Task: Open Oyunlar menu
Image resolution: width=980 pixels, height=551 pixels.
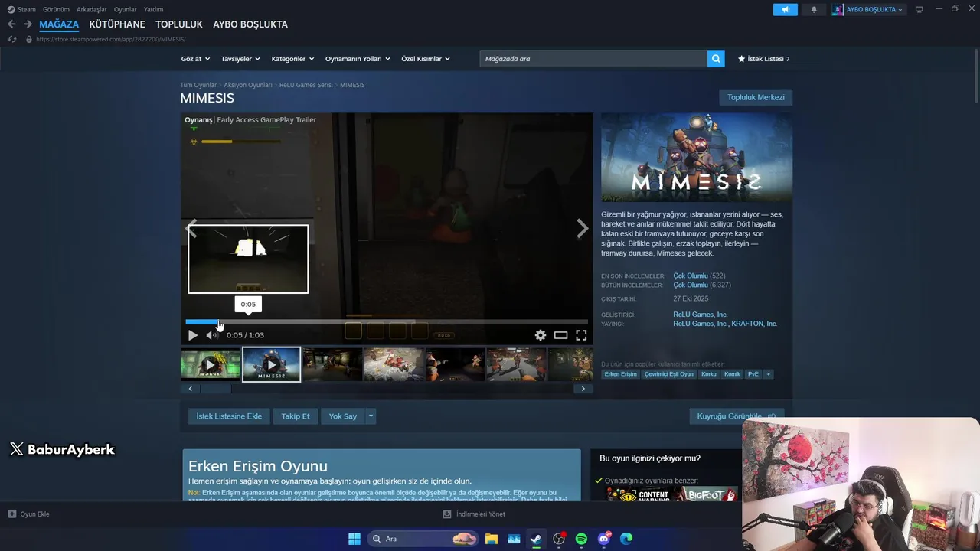Action: (x=126, y=10)
